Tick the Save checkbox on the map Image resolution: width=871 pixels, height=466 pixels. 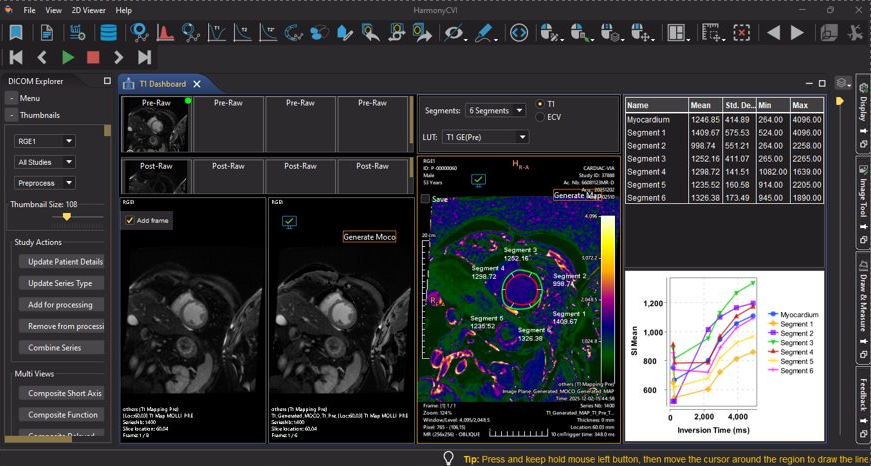coord(426,199)
